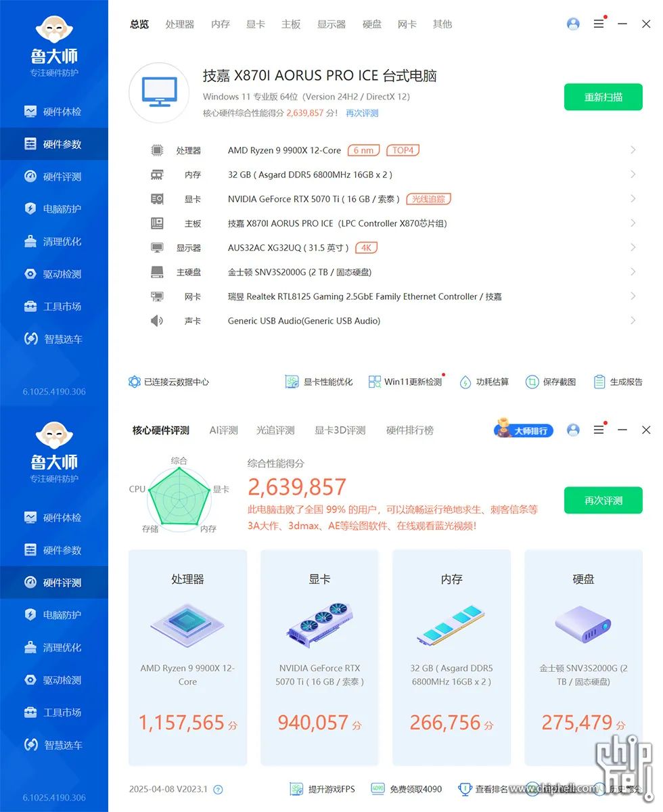Switch to the 其他 tab
The image size is (663, 812).
[442, 24]
